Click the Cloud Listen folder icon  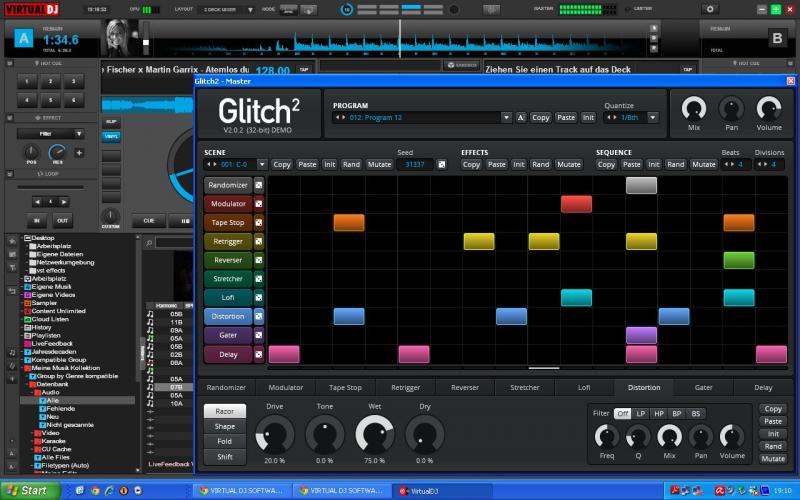[28, 319]
